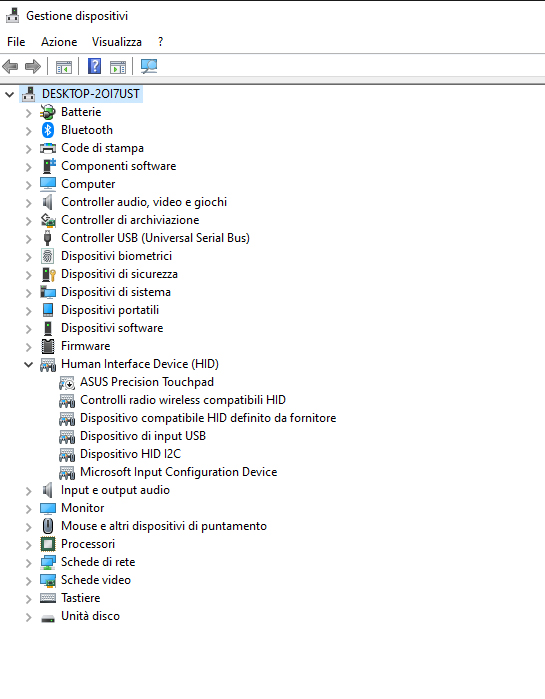Click the Gestione dispositivi title bar icon

(x=12, y=16)
